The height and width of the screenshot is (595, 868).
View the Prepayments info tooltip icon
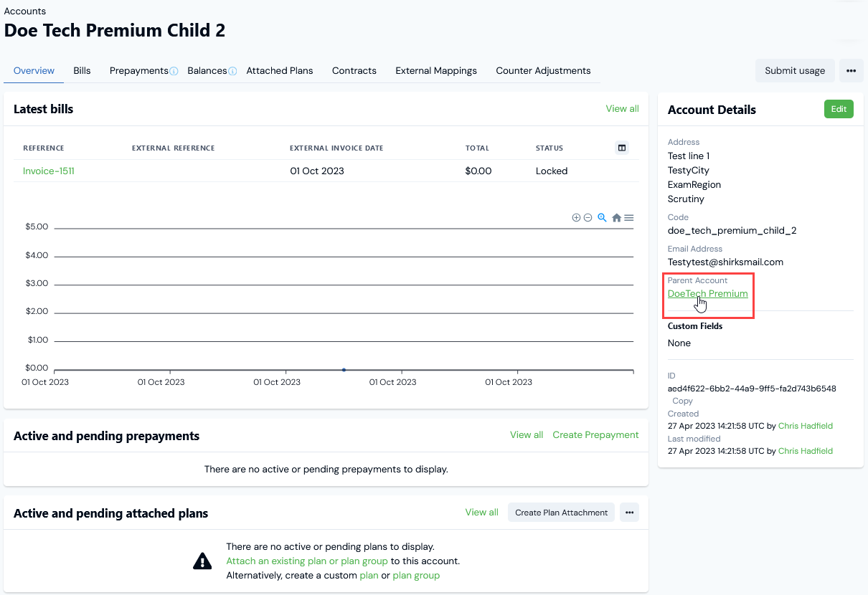[x=175, y=70]
